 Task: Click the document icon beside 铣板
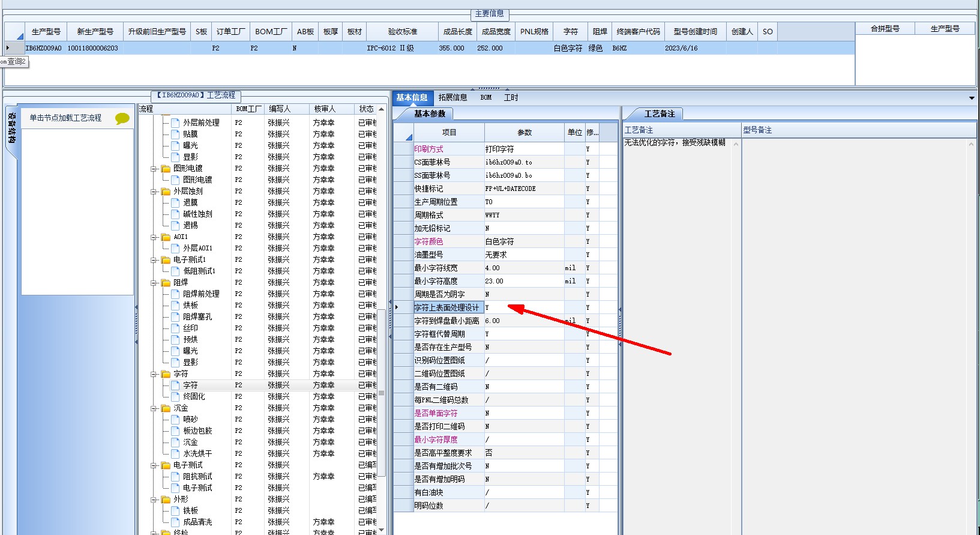pos(176,510)
